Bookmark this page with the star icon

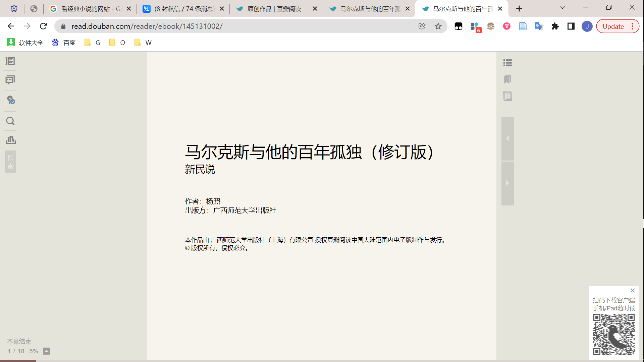coord(438,26)
